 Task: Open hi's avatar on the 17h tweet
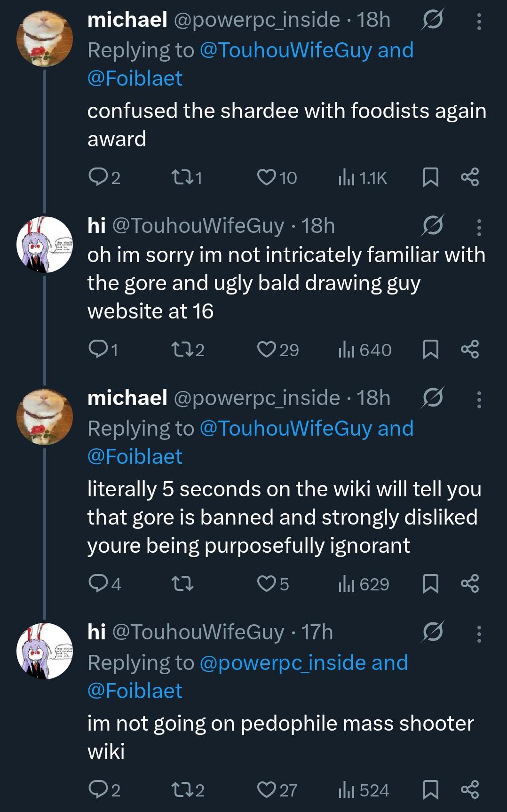tap(45, 651)
